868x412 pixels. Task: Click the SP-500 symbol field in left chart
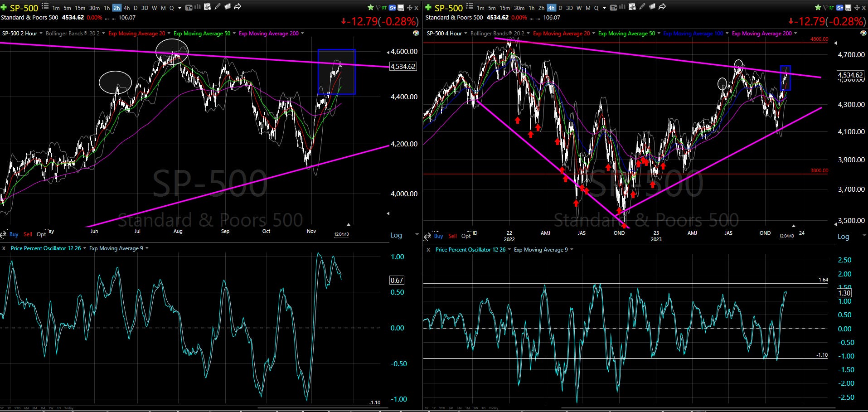(x=24, y=8)
